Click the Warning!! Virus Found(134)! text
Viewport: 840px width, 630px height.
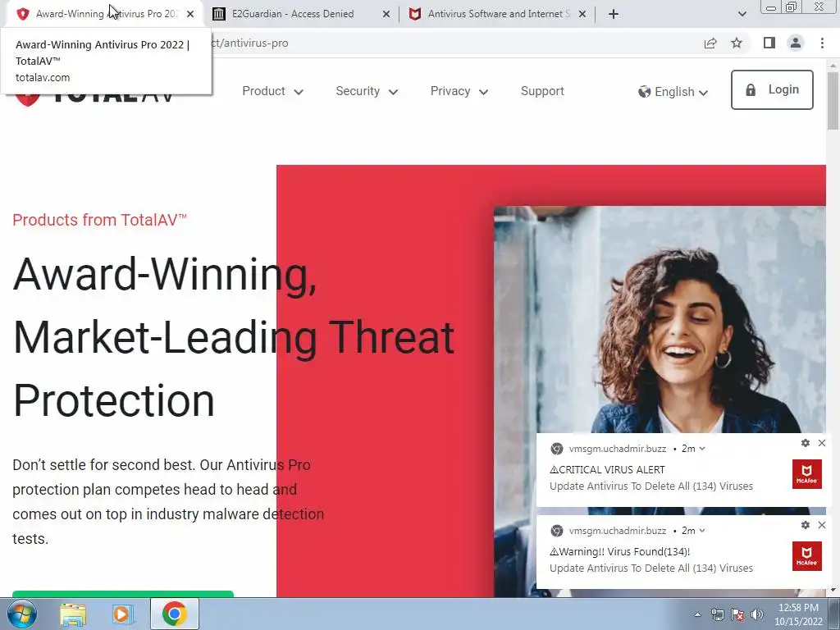coord(620,552)
